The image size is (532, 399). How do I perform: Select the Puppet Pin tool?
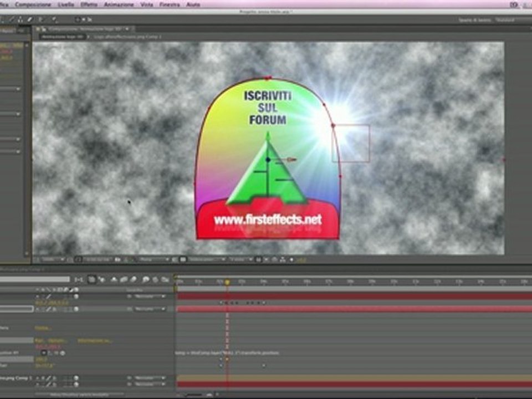(x=54, y=20)
